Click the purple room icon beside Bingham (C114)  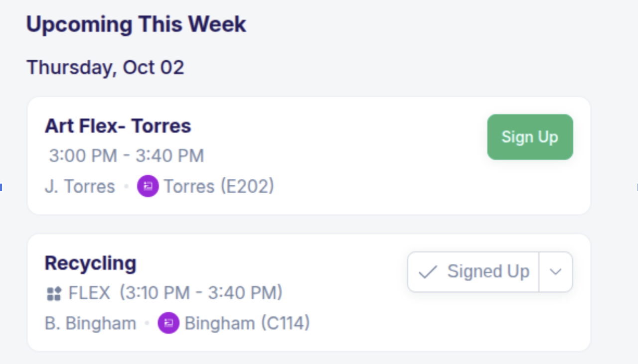point(168,323)
